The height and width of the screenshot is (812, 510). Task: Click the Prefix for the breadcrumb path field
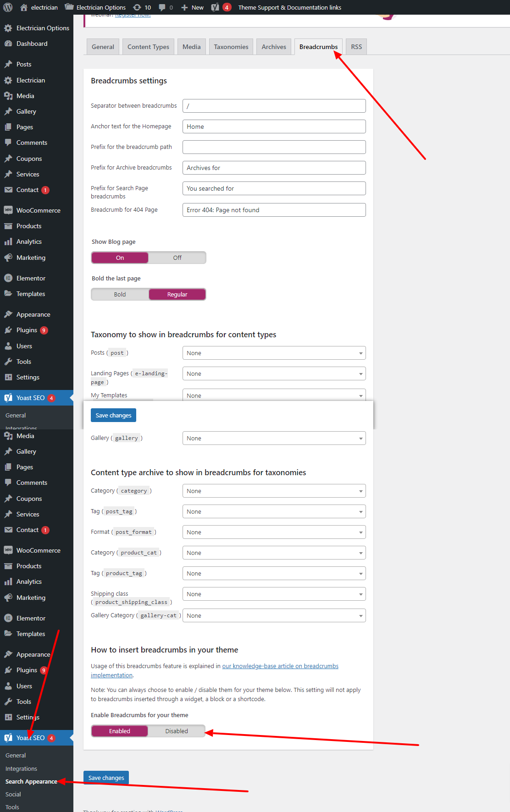click(x=274, y=147)
